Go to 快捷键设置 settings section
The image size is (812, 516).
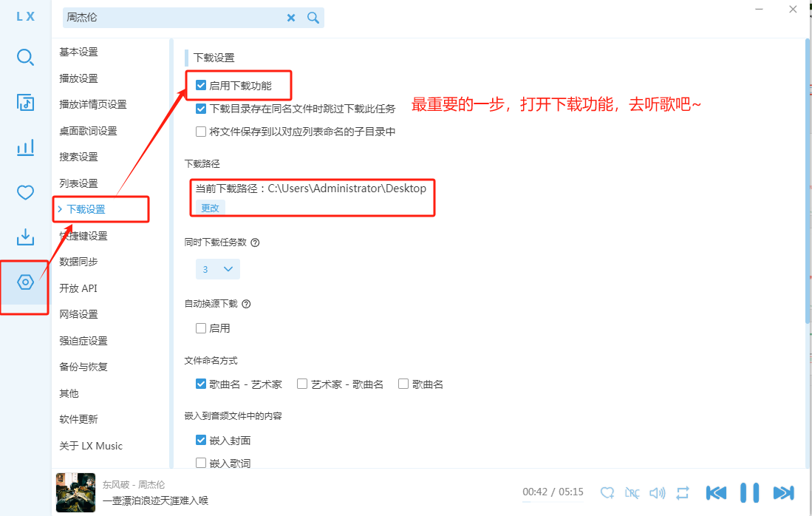(83, 236)
